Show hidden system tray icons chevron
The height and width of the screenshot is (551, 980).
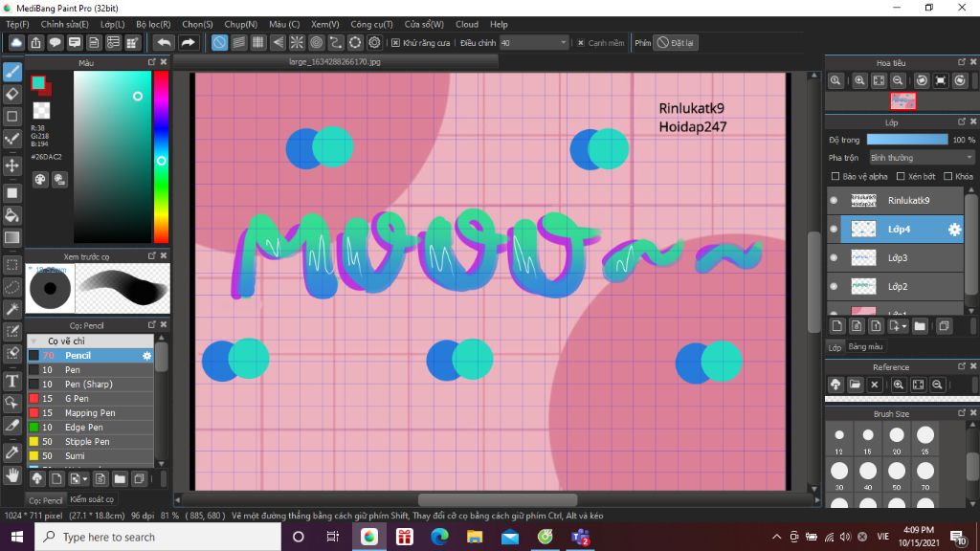point(776,537)
